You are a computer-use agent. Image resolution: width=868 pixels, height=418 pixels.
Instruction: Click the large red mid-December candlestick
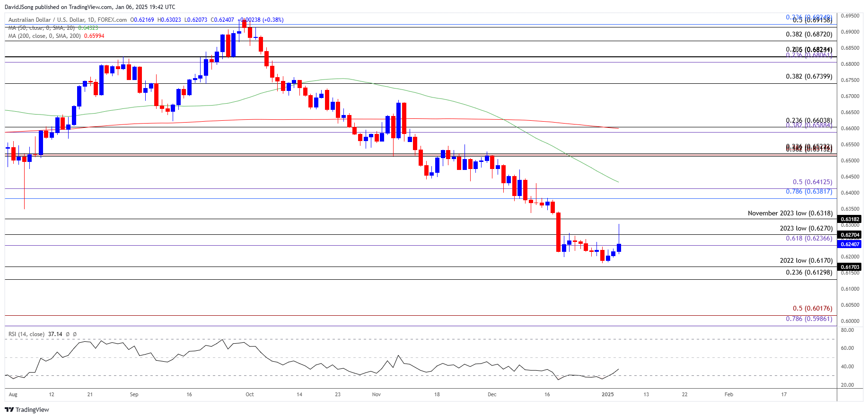[558, 232]
